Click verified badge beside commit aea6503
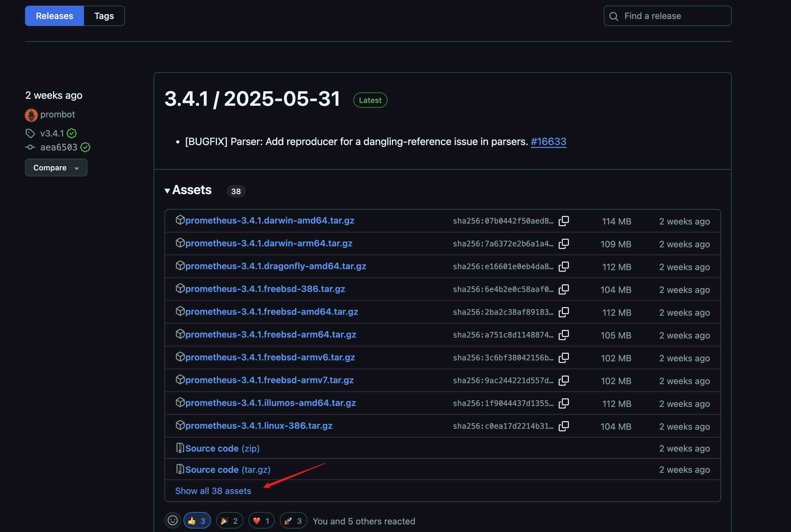Image resolution: width=791 pixels, height=532 pixels. [85, 147]
